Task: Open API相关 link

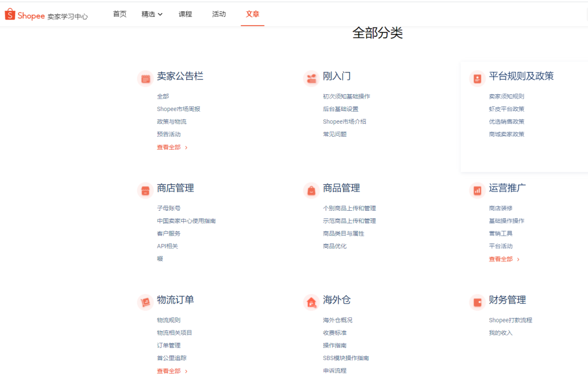Action: pos(167,246)
